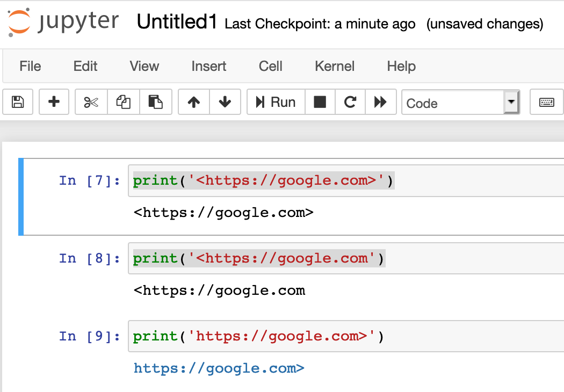Interrupt the kernel with the stop icon
The width and height of the screenshot is (564, 392).
320,102
